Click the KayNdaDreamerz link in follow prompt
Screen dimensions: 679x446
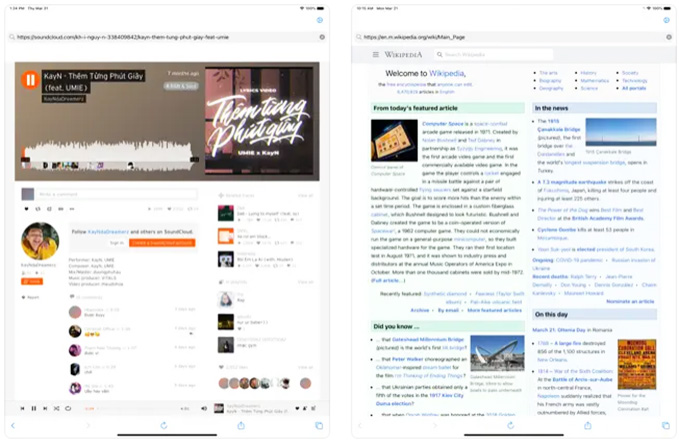(108, 232)
